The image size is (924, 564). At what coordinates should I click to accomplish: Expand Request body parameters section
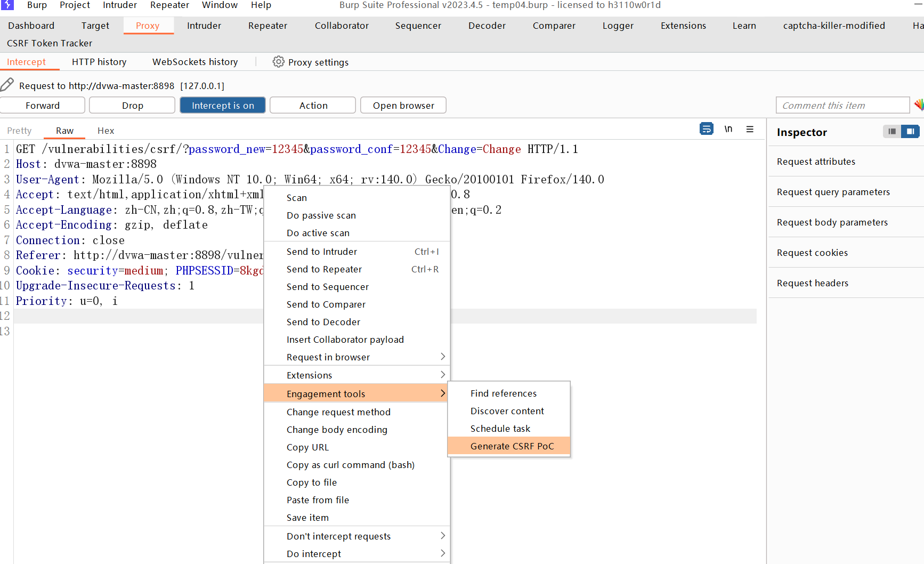click(846, 222)
